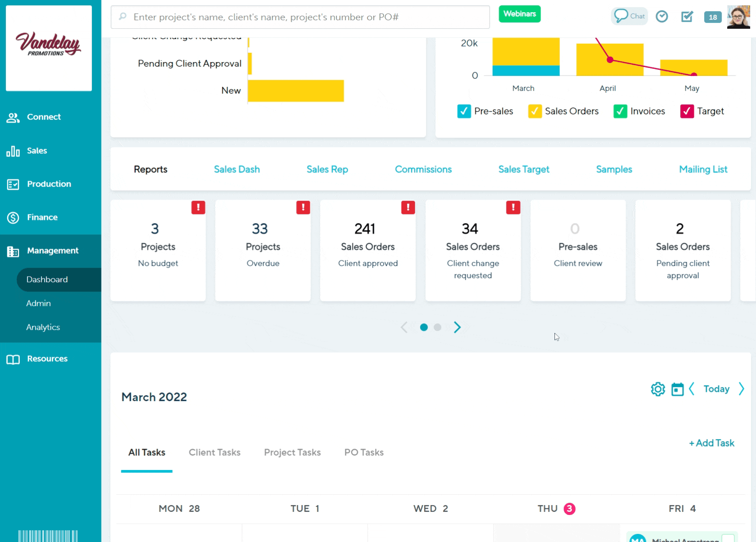Click the clock timer icon in header
756x542 pixels.
pyautogui.click(x=661, y=17)
